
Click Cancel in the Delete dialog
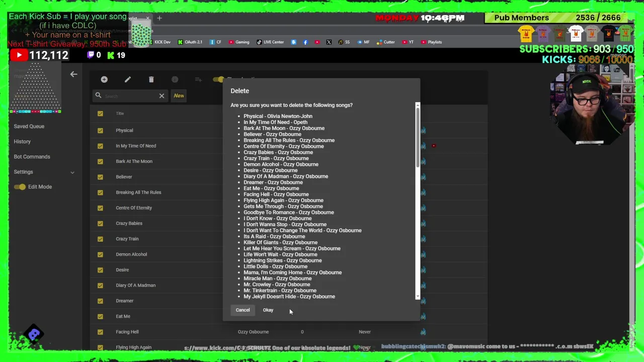[x=243, y=310]
